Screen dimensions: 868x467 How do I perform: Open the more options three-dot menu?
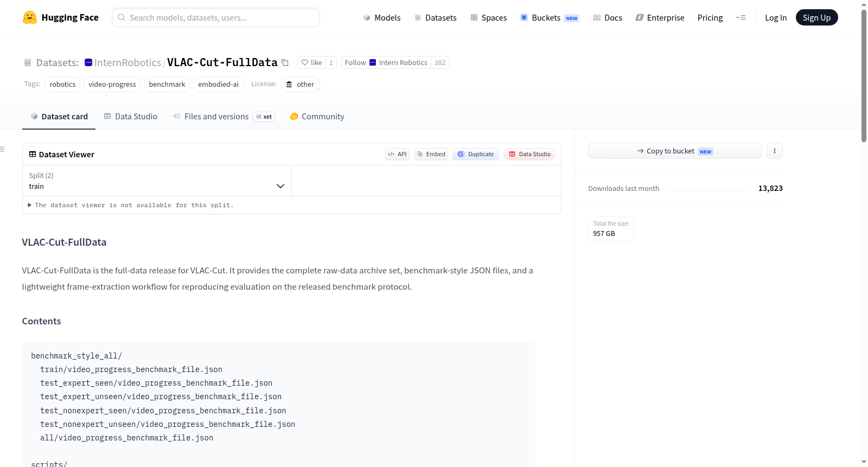tap(775, 151)
